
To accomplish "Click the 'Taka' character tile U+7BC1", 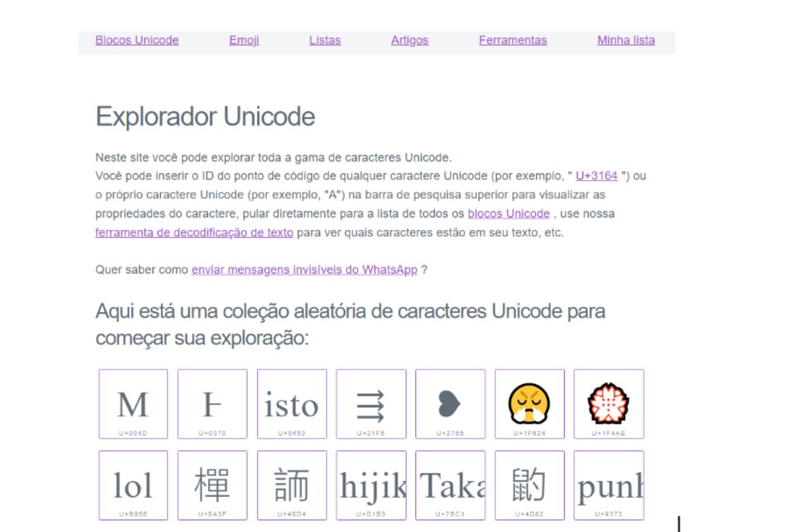I will tap(450, 484).
